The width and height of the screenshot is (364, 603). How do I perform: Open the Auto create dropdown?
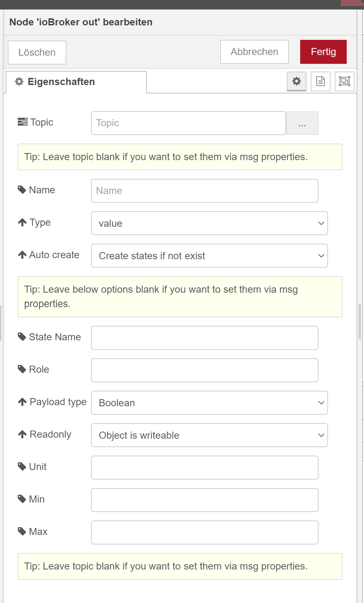coord(210,256)
